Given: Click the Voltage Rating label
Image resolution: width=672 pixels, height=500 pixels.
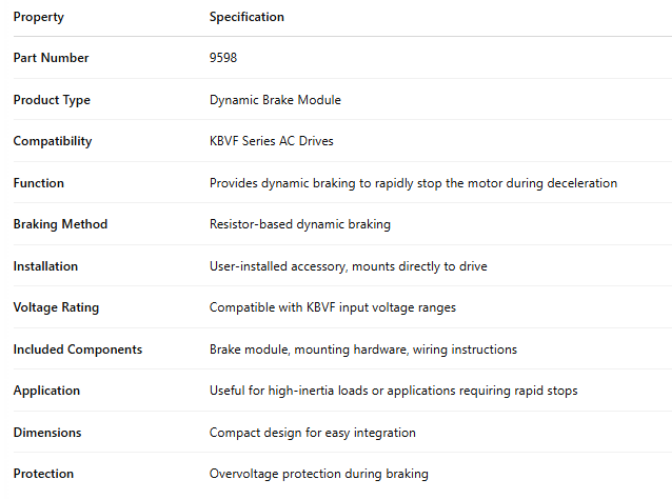Looking at the screenshot, I should coord(56,308).
